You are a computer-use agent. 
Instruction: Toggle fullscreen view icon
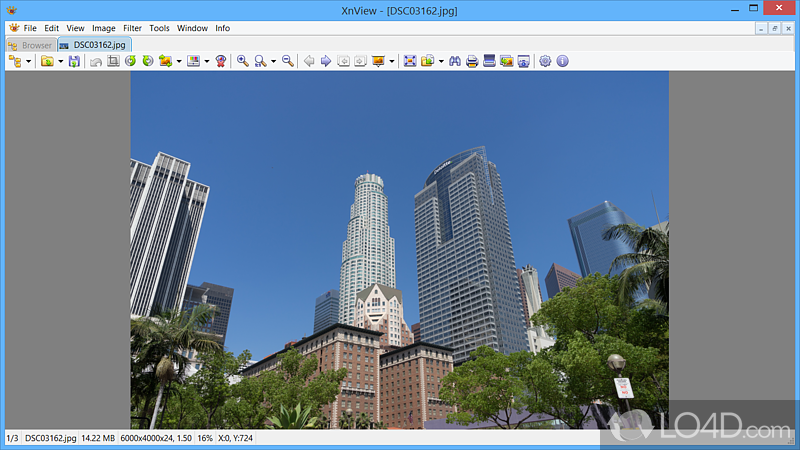click(x=410, y=61)
